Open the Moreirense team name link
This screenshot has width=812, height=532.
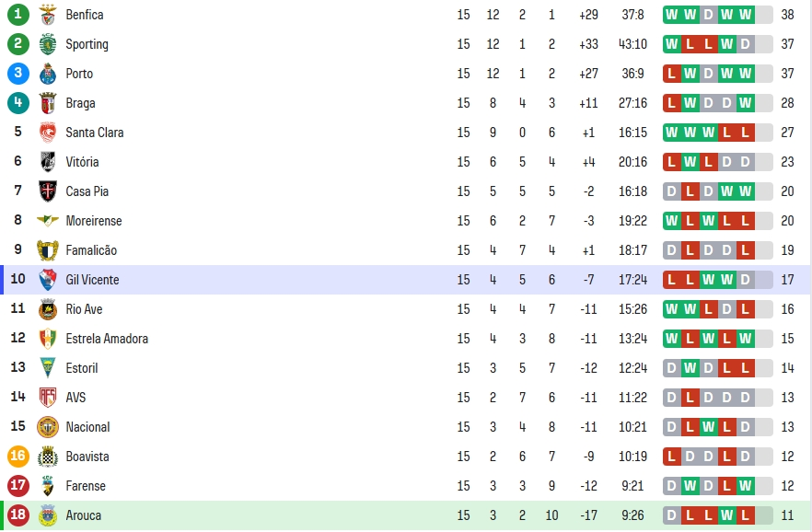point(94,221)
